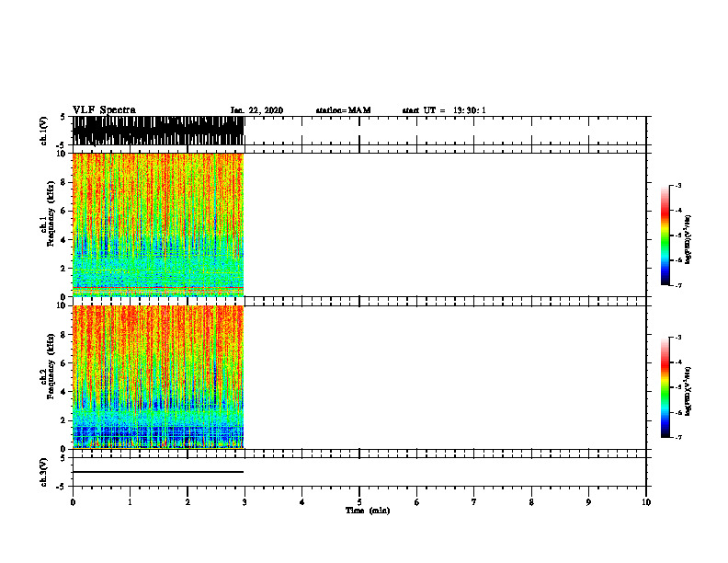This screenshot has width=728, height=563.
Task: Click the ch.1 spectrogram color scale bar
Action: [x=665, y=236]
